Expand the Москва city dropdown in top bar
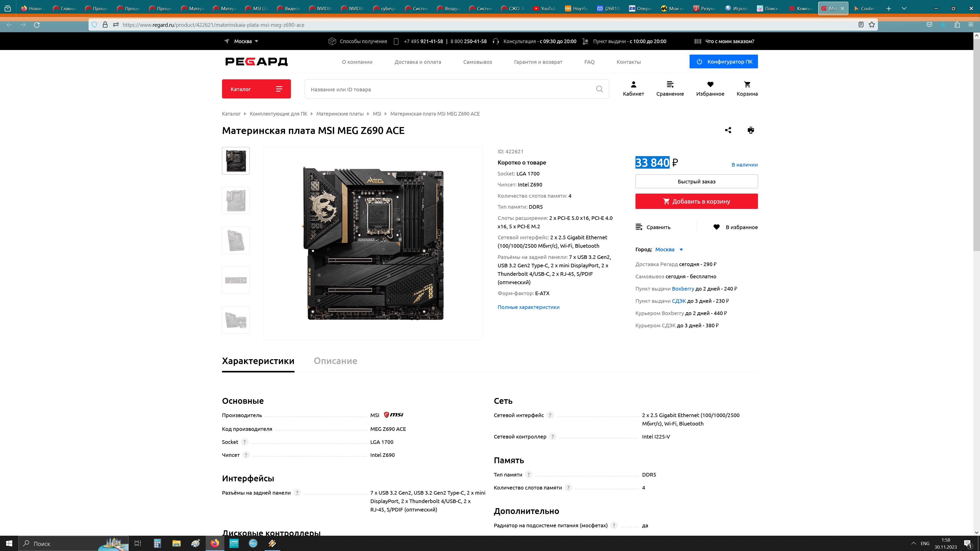The width and height of the screenshot is (980, 551). [246, 41]
